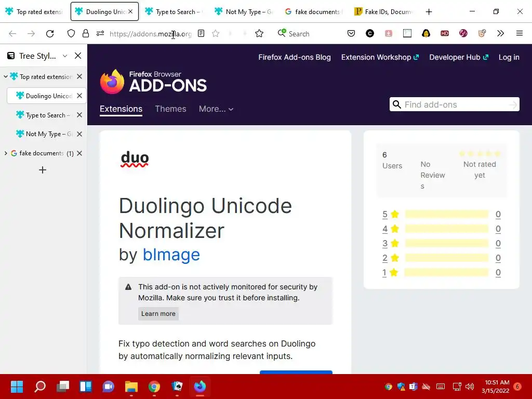Open the HD video extension icon
This screenshot has height=399, width=532.
tap(445, 33)
